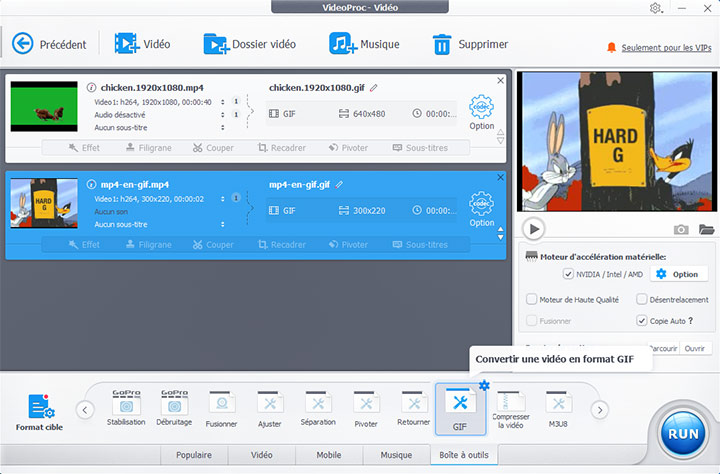720x474 pixels.
Task: Switch to the Musique format tab
Action: (x=396, y=455)
